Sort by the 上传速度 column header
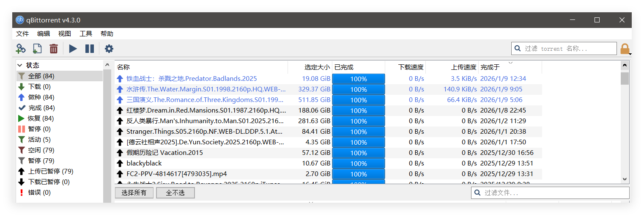The height and width of the screenshot is (215, 644). coord(452,67)
